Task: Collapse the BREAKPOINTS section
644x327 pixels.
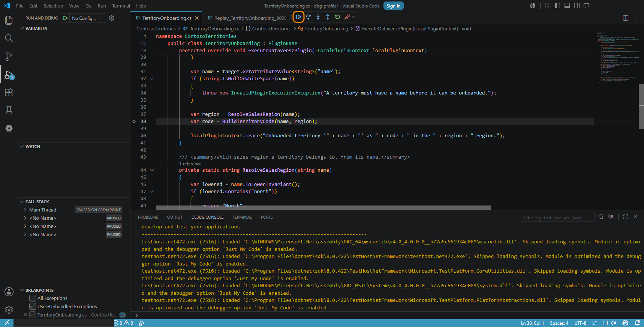Action: pos(22,290)
